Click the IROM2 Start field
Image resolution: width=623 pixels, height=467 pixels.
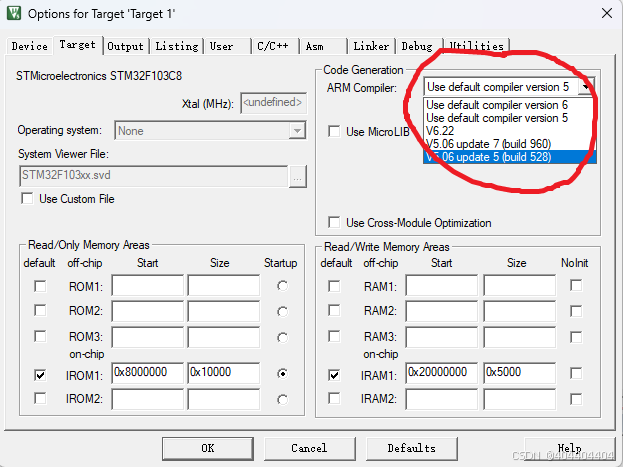coord(148,399)
